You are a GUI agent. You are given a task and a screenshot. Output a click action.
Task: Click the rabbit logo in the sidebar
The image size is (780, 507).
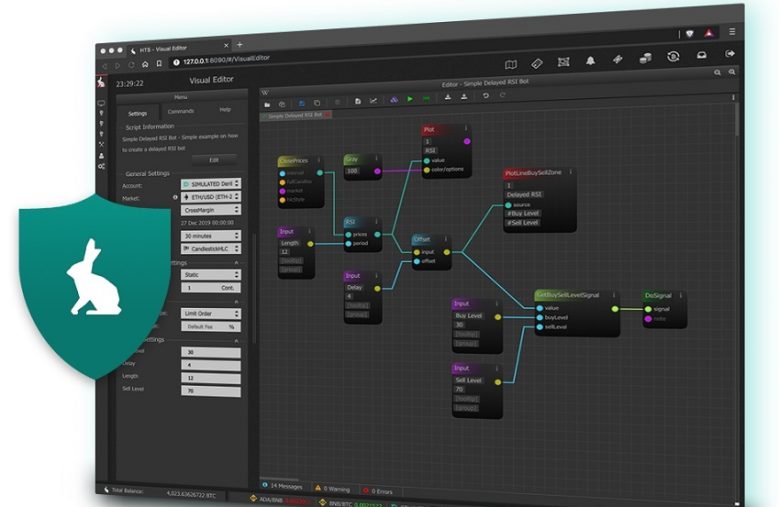(101, 82)
